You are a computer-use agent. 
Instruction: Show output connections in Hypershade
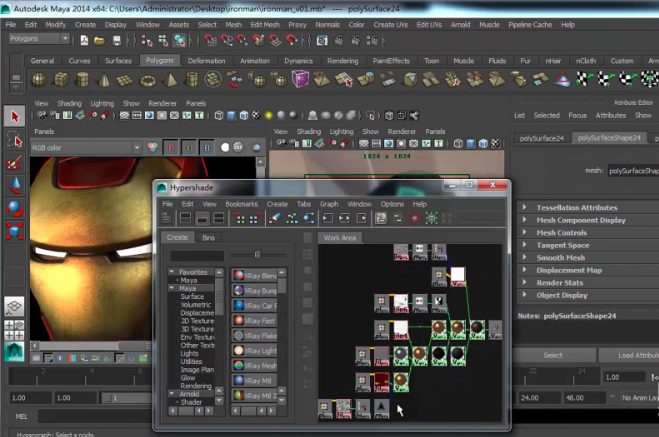[361, 218]
